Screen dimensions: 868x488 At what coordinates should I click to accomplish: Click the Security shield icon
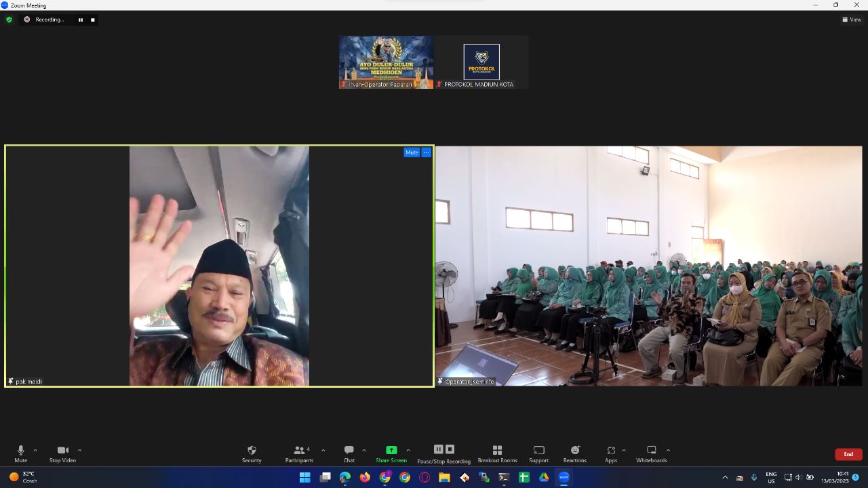click(x=252, y=451)
